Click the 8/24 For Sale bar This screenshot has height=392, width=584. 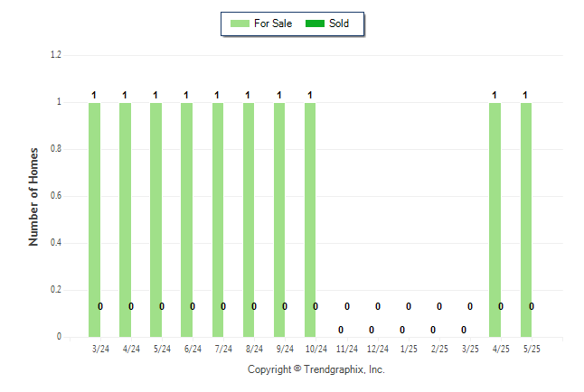[x=249, y=220]
